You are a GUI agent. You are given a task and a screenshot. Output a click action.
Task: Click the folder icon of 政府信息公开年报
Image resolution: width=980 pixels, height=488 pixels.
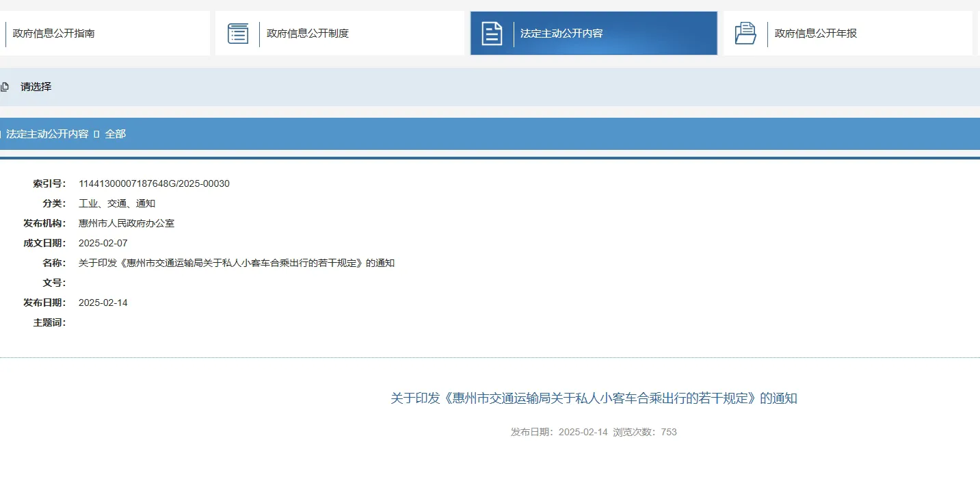[x=745, y=34]
